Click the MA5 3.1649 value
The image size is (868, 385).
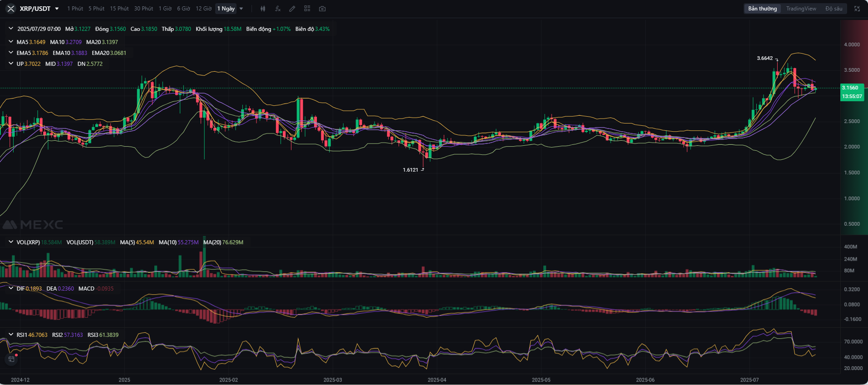31,42
